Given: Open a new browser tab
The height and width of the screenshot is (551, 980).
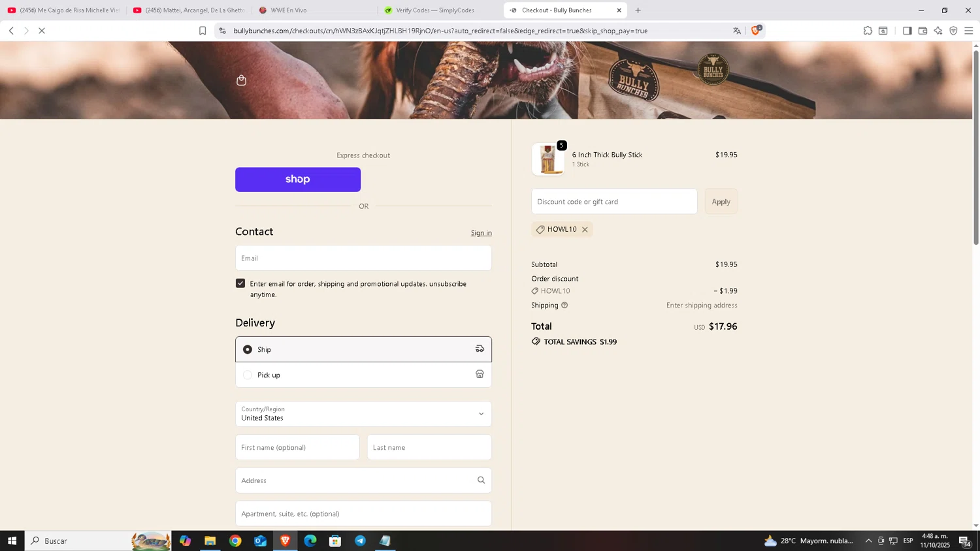Looking at the screenshot, I should pos(638,10).
